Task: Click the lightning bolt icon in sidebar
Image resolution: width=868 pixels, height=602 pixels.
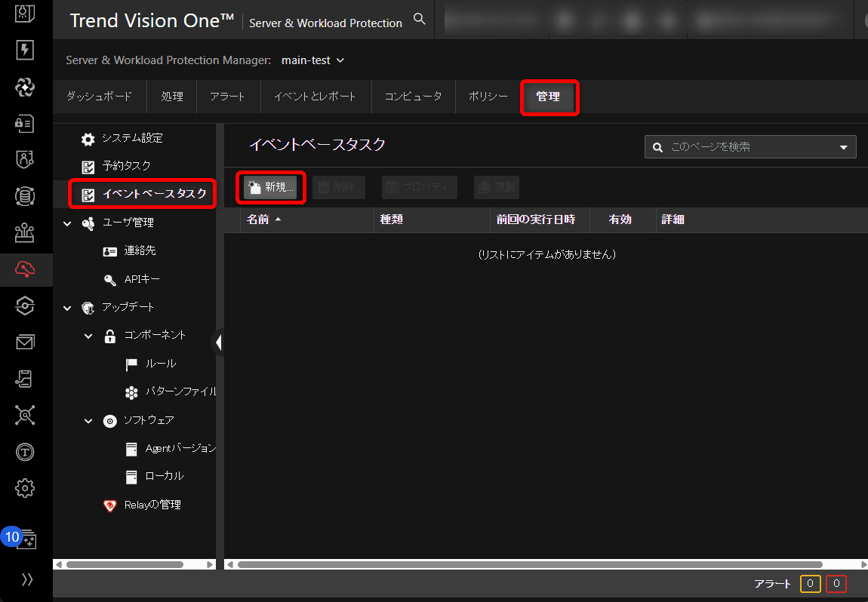Action: (25, 50)
